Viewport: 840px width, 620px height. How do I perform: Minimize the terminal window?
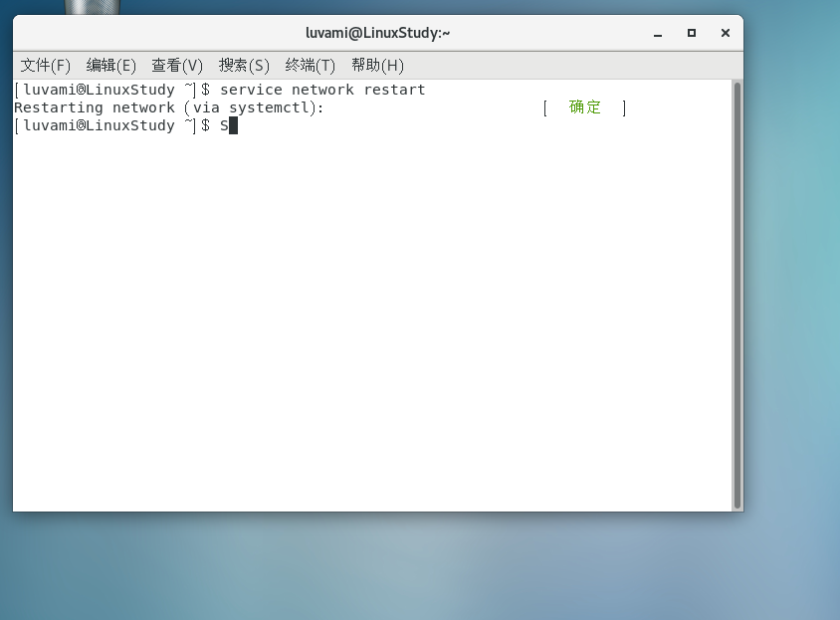point(658,33)
